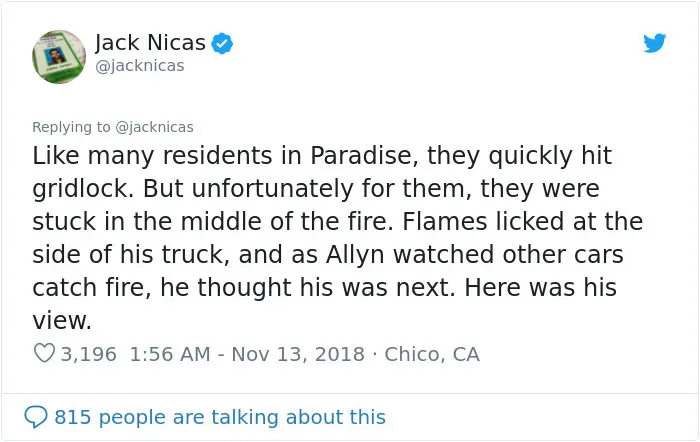
Task: Click 'Here was his' sentence
Action: click(541, 287)
